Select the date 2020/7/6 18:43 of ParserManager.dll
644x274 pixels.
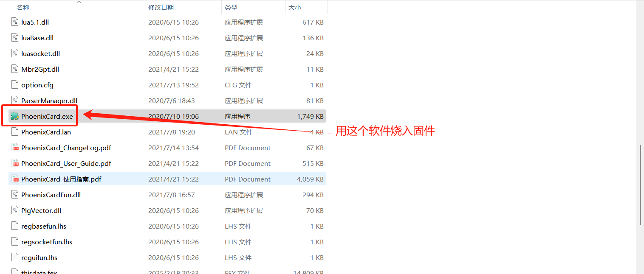(x=172, y=101)
